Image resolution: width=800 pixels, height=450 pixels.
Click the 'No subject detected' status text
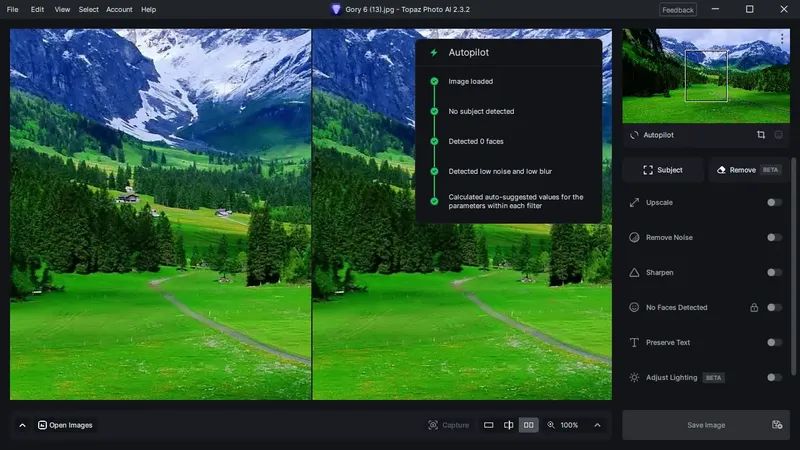point(481,111)
